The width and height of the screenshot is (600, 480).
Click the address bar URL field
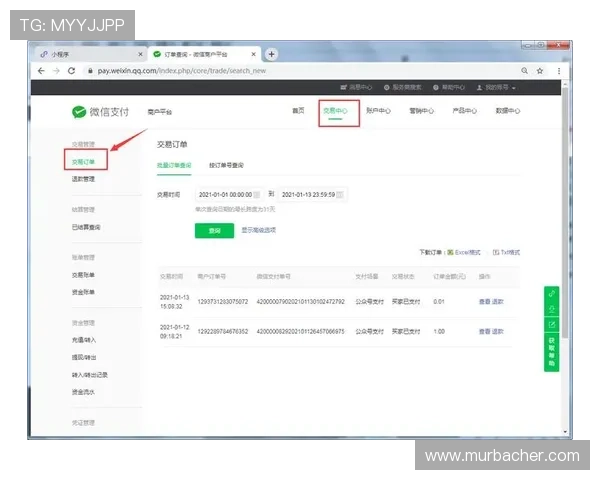[x=298, y=71]
